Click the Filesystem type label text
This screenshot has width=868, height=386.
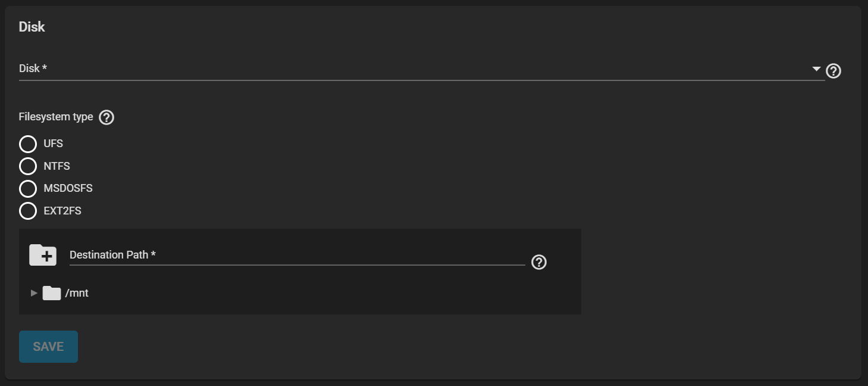click(56, 117)
